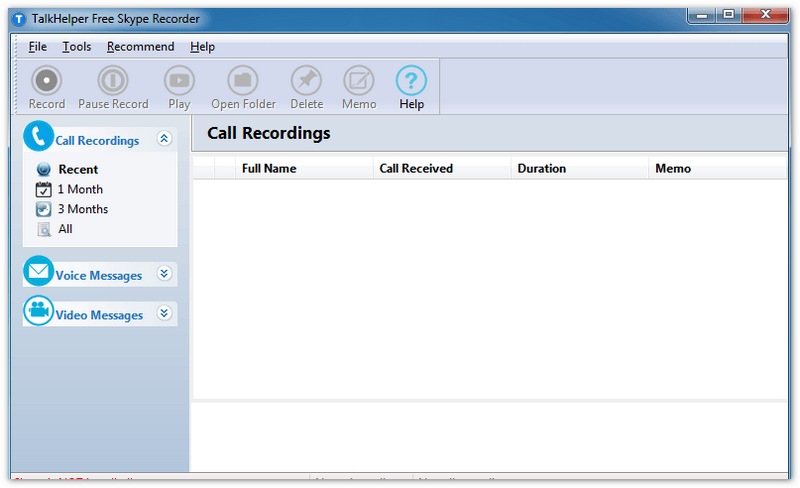Open the Video Messages sidebar heading
Image resolution: width=800 pixels, height=488 pixels.
pos(99,315)
